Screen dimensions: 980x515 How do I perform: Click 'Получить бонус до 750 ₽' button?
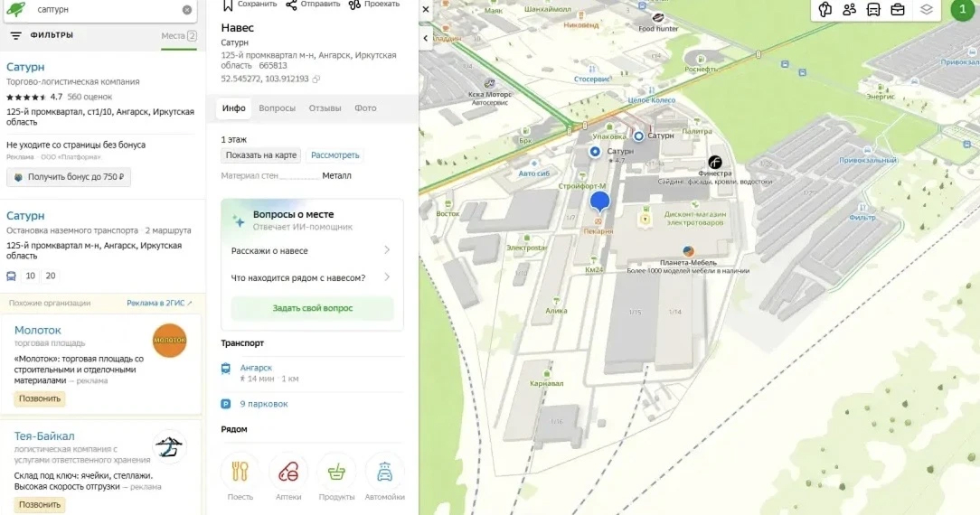tap(69, 177)
